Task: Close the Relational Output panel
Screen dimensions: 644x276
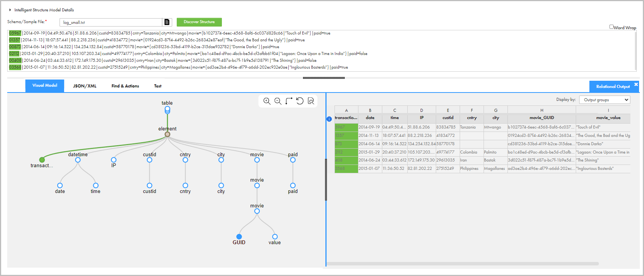Action: tap(636, 84)
